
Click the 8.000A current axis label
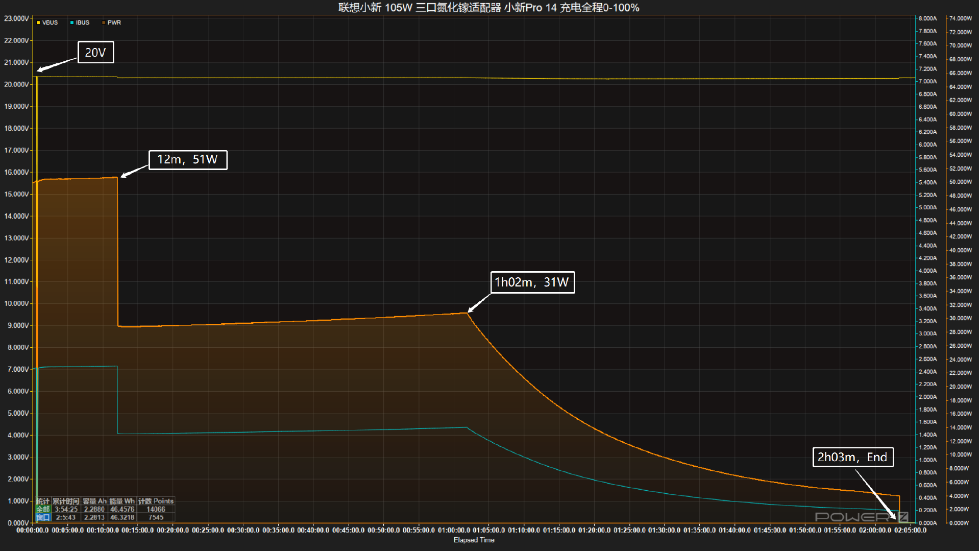pyautogui.click(x=928, y=18)
